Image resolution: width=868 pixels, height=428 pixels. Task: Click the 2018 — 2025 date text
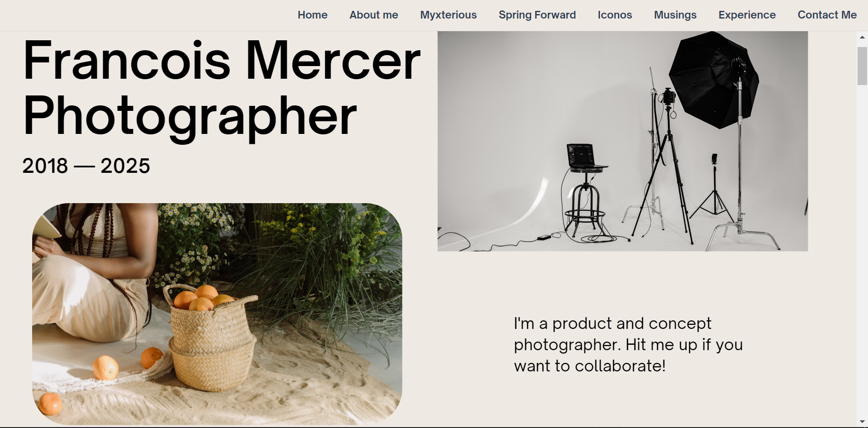pyautogui.click(x=86, y=166)
